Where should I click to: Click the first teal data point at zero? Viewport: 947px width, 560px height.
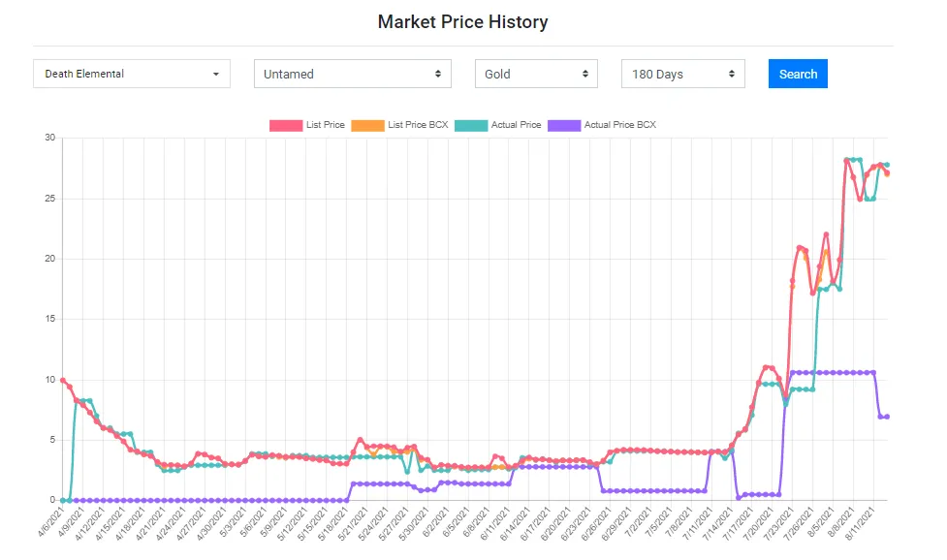(63, 500)
